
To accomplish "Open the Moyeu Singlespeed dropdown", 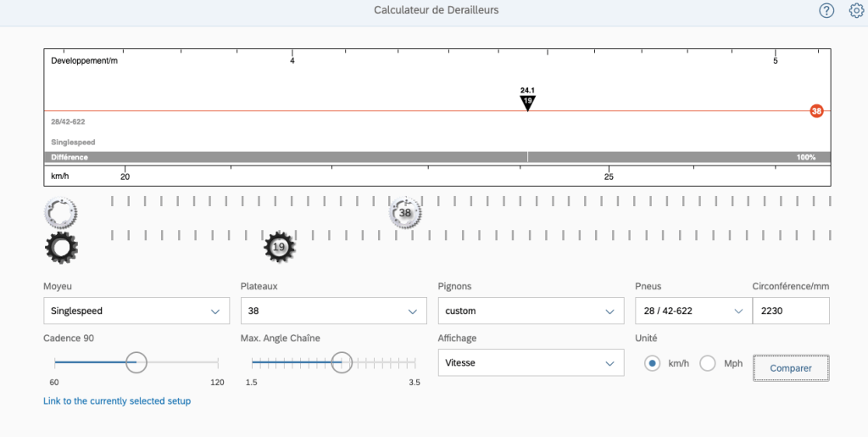I will point(136,311).
